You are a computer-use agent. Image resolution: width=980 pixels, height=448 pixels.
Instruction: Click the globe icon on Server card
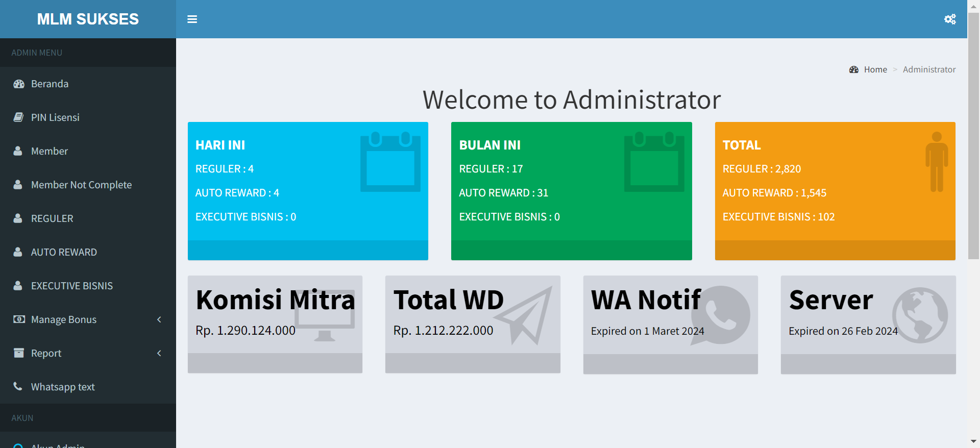coord(919,315)
